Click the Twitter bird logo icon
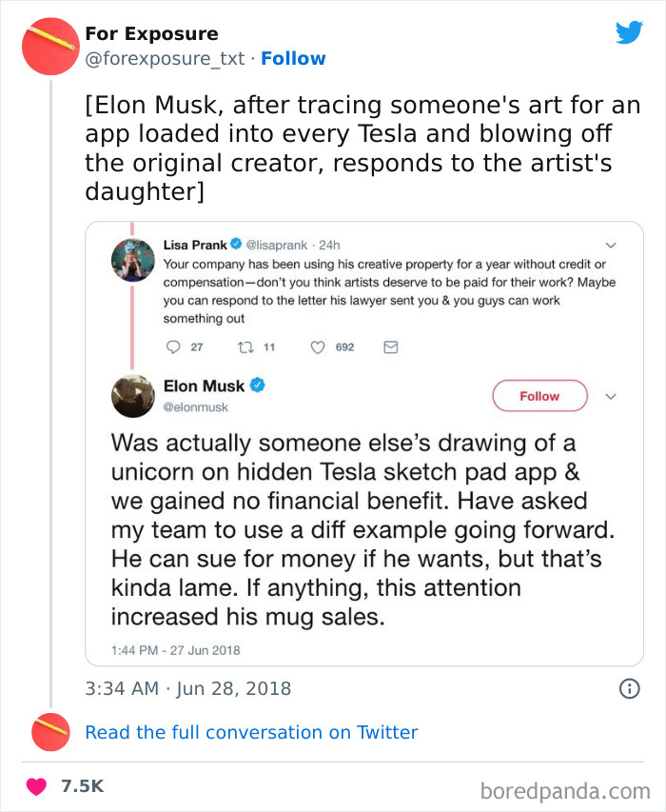 click(x=629, y=33)
